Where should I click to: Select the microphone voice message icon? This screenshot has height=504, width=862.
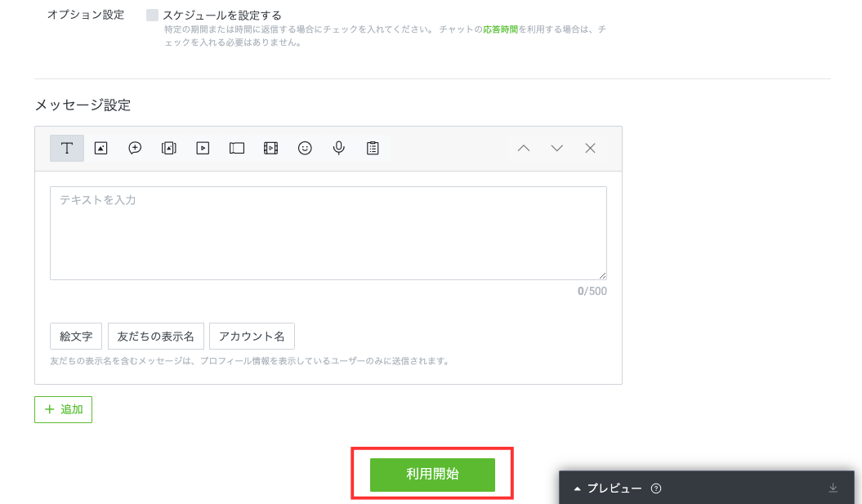point(338,148)
